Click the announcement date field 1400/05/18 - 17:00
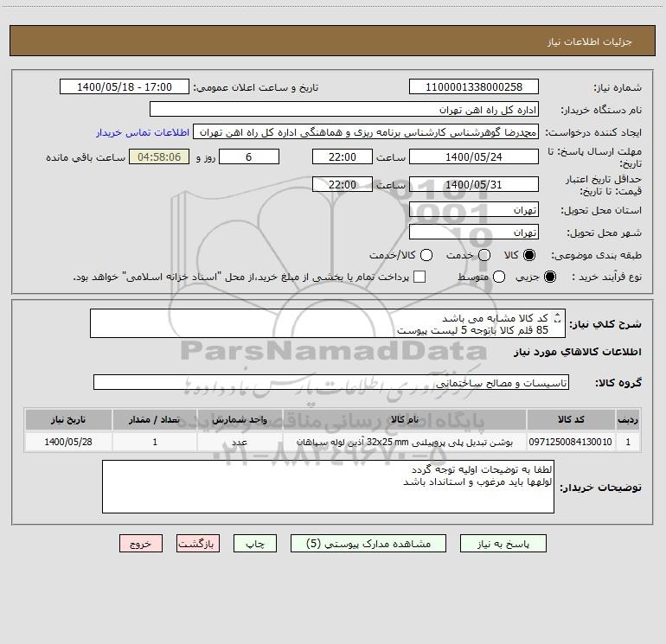 125,86
